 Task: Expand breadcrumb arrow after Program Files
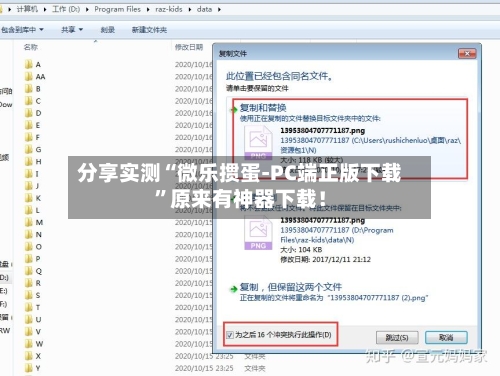tap(148, 9)
